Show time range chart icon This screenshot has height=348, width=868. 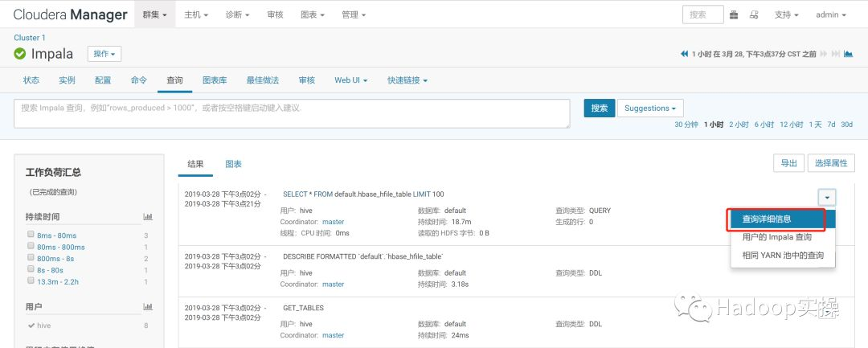(848, 54)
